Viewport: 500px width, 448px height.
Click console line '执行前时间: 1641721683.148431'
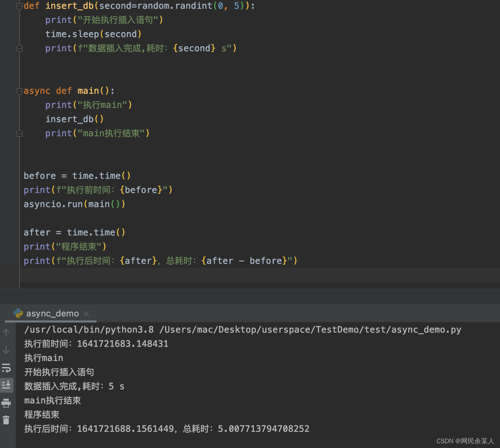(96, 344)
